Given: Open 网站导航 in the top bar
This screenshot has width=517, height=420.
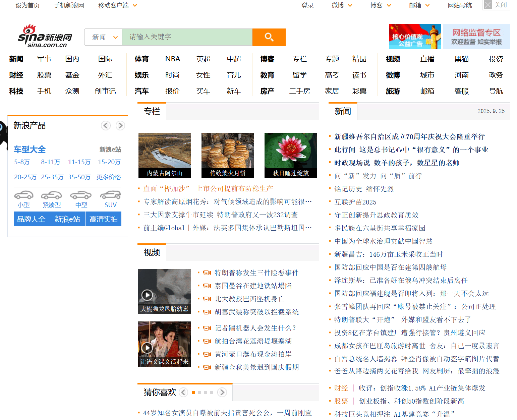Looking at the screenshot, I should click(460, 5).
